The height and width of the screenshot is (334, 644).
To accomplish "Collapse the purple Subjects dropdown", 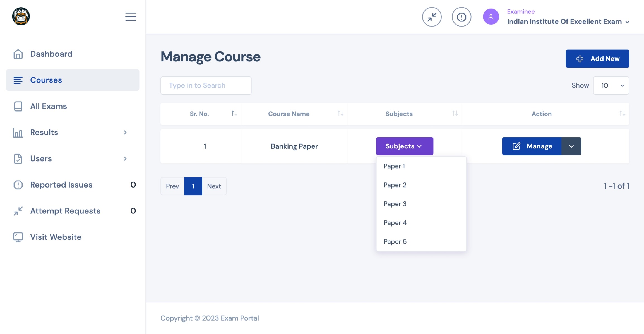I will click(x=404, y=146).
